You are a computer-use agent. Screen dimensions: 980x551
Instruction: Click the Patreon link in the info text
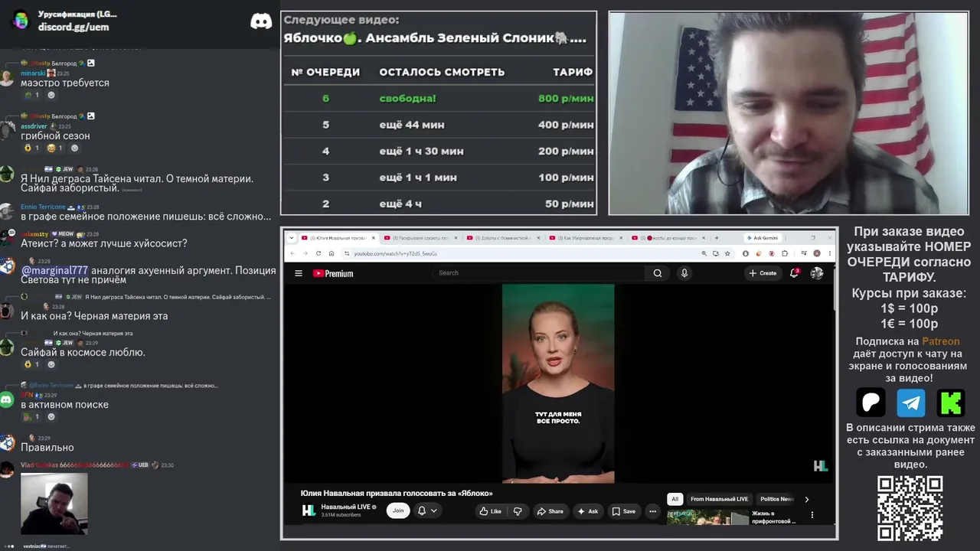[940, 341]
